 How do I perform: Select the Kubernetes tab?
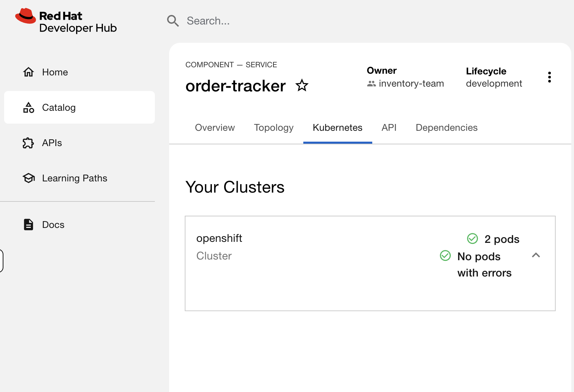coord(338,128)
